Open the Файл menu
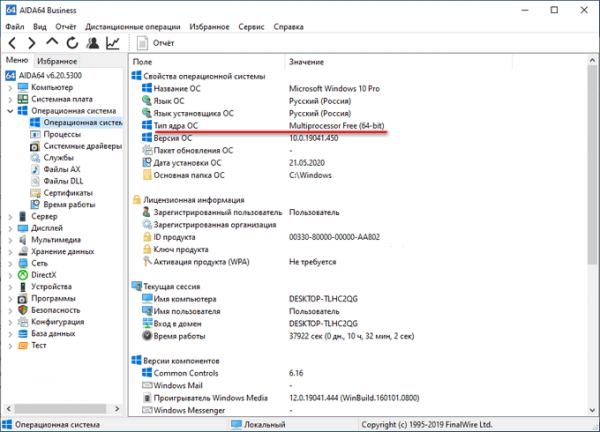Viewport: 600px width, 432px height. (15, 27)
